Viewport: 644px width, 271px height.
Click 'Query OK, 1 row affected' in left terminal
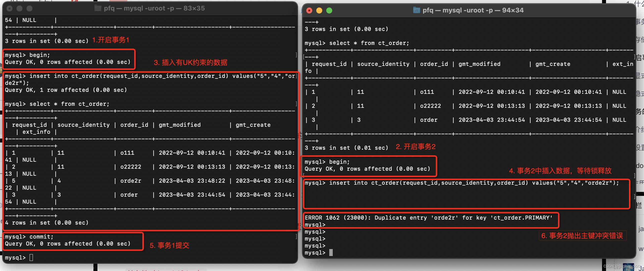(66, 90)
